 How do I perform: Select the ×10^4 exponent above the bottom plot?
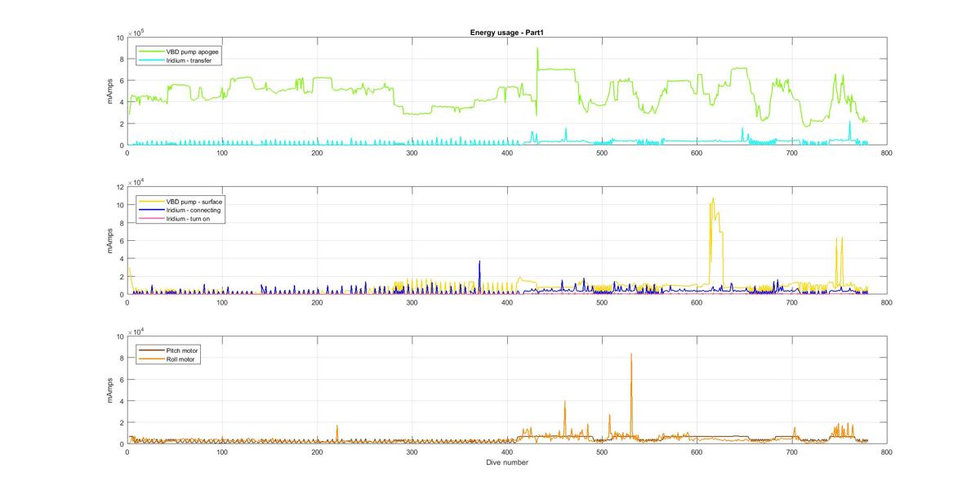point(137,331)
